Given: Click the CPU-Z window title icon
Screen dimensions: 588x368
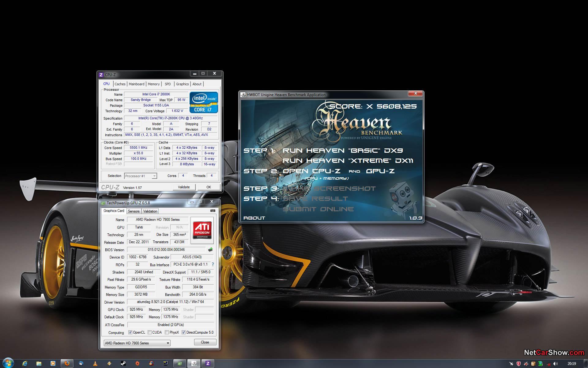Looking at the screenshot, I should (101, 75).
